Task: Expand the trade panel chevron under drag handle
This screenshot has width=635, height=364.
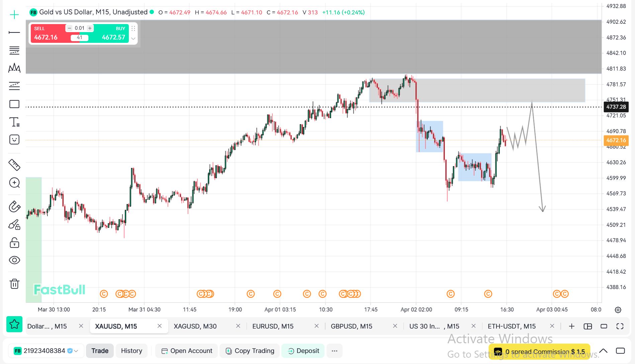Action: click(133, 38)
